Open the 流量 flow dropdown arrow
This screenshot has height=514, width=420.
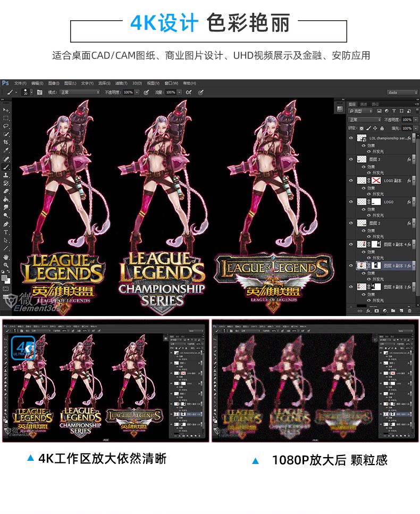point(179,93)
